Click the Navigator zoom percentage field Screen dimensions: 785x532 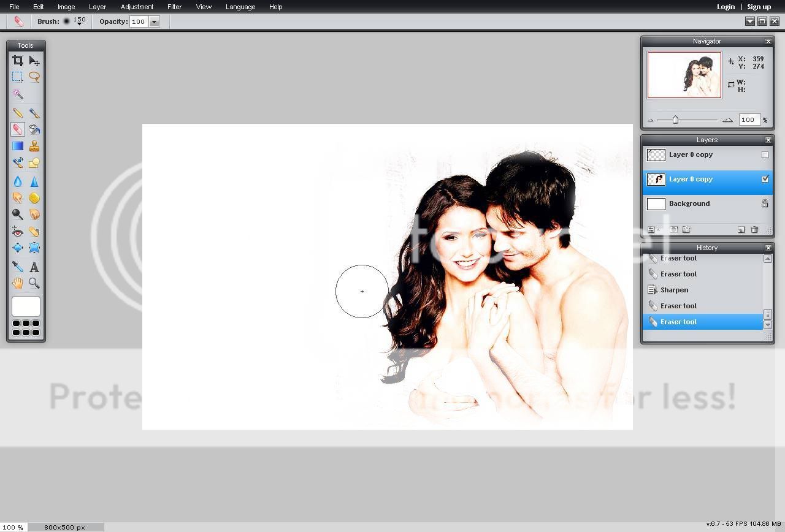tap(749, 120)
